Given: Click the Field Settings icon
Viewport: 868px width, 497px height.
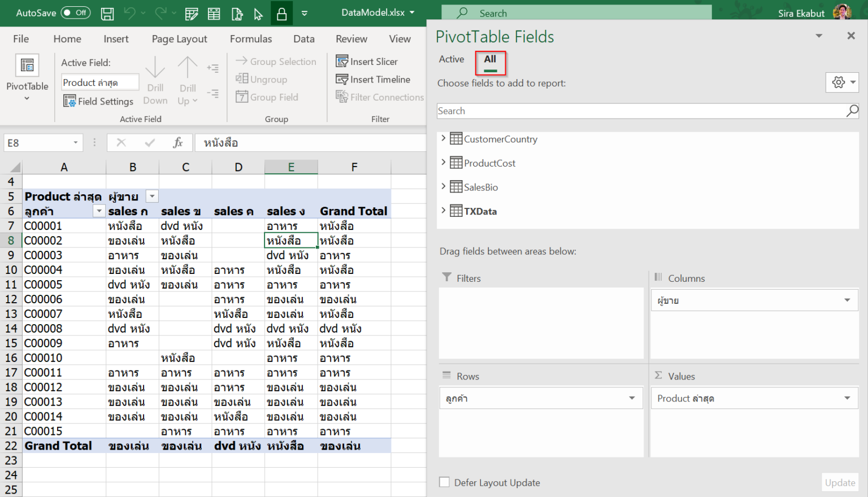Looking at the screenshot, I should 70,101.
